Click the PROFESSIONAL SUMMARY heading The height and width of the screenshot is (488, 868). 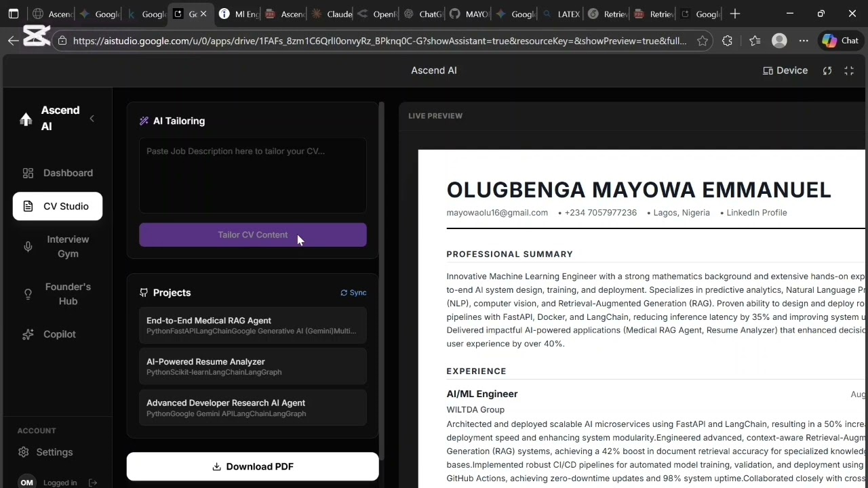[x=510, y=254]
